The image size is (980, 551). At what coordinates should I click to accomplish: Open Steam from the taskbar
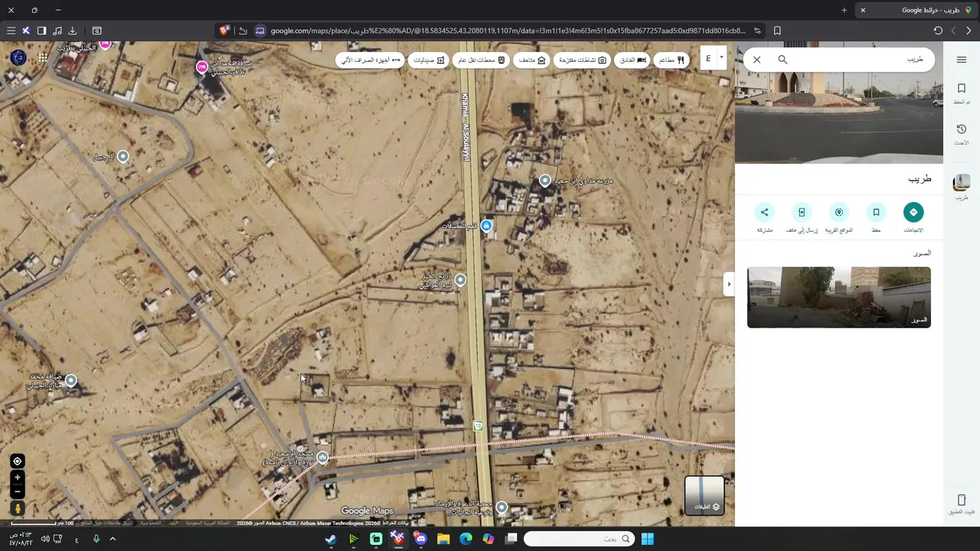coord(331,539)
